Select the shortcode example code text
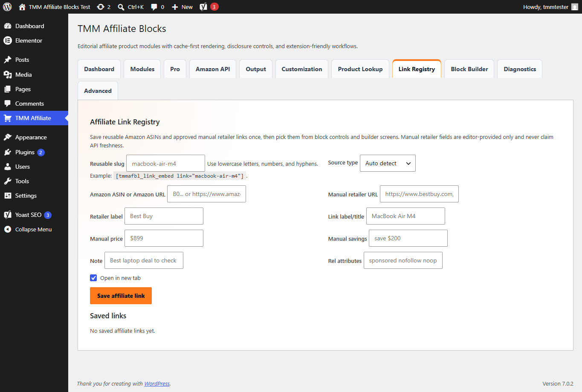Viewport: 582px width, 392px height. tap(180, 176)
